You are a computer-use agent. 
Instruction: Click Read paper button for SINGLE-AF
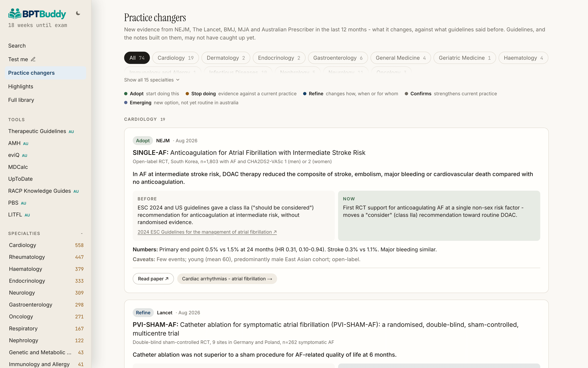click(x=153, y=279)
